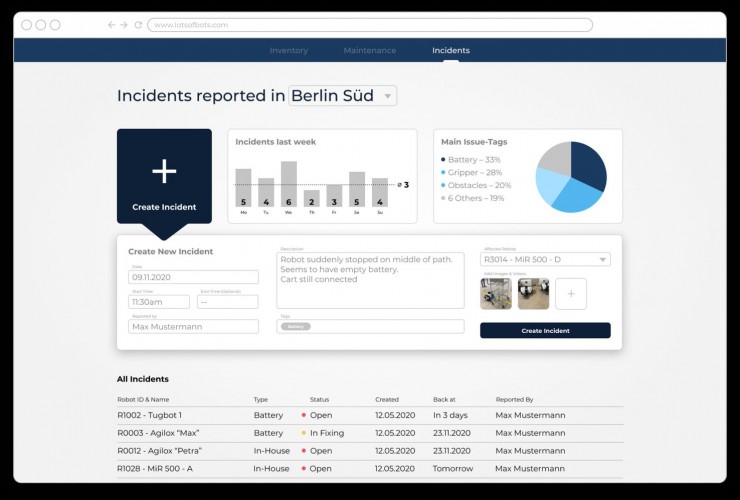Image resolution: width=740 pixels, height=500 pixels.
Task: Select the Incidents tab
Action: pyautogui.click(x=450, y=50)
